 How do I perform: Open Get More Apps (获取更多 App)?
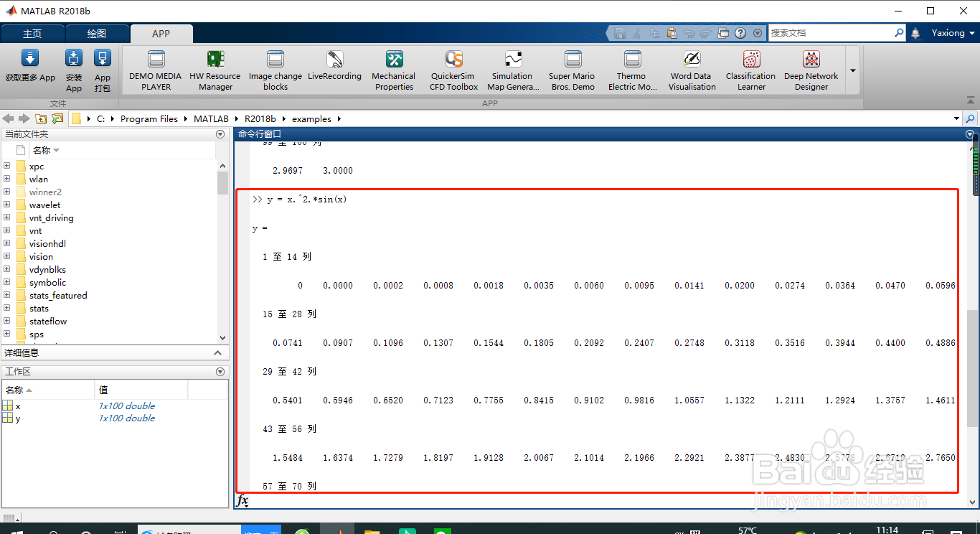pyautogui.click(x=30, y=67)
